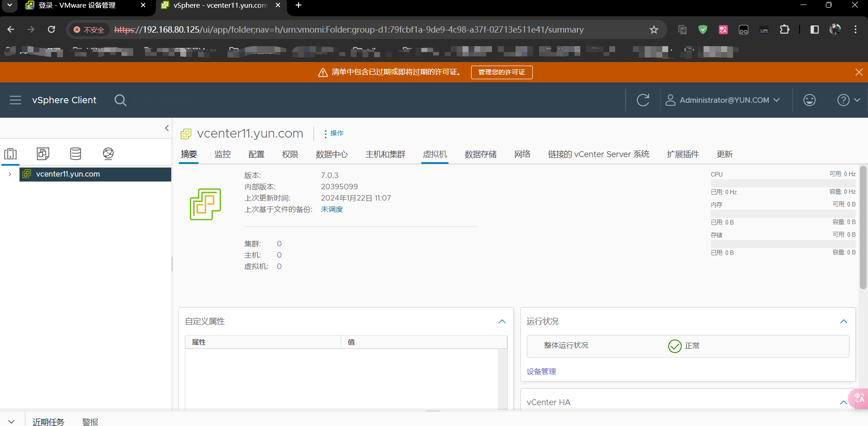Click the vSphere search magnifier icon
The width and height of the screenshot is (868, 426).
click(121, 100)
